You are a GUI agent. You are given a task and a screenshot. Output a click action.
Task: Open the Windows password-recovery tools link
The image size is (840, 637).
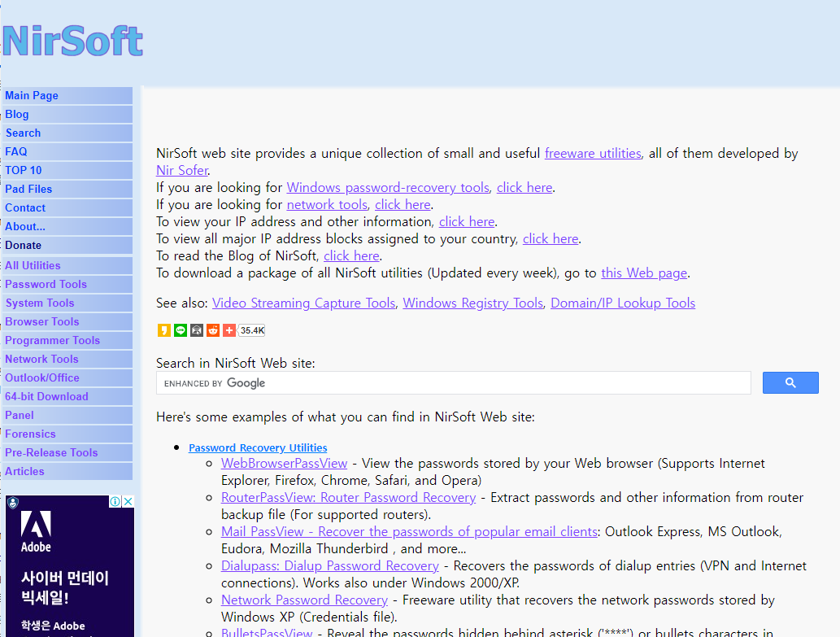click(x=388, y=187)
